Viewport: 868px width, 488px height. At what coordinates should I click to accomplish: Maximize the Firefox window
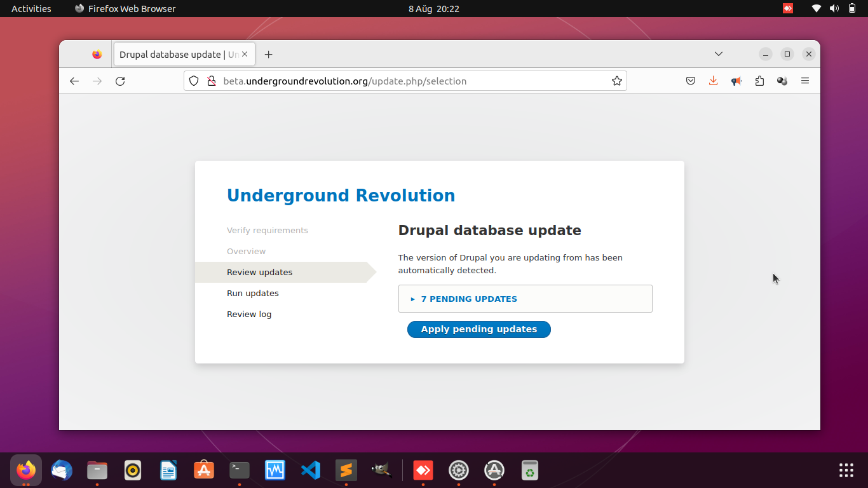tap(787, 54)
